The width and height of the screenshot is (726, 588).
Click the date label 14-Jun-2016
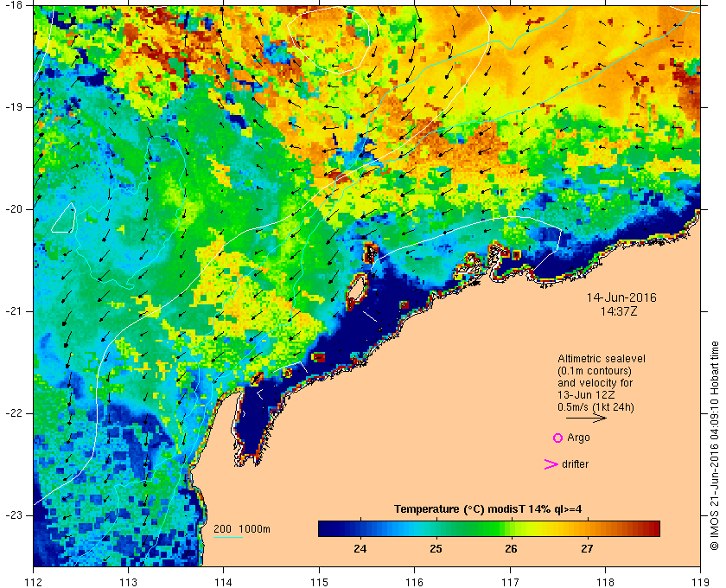click(x=621, y=297)
